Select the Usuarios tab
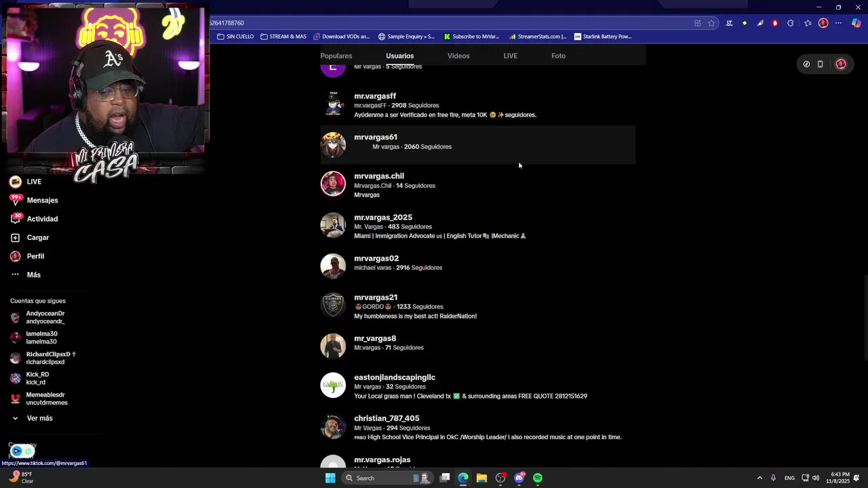 [399, 56]
